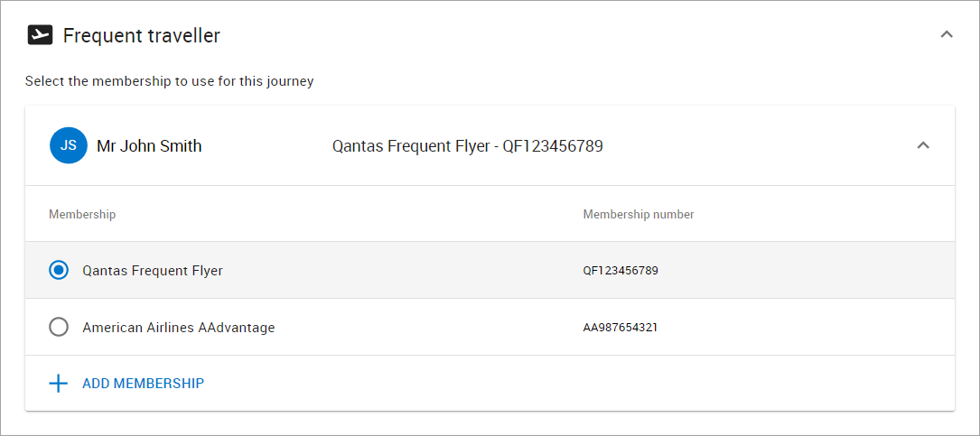
Task: Collapse Mr John Smith's membership panel
Action: 923,145
